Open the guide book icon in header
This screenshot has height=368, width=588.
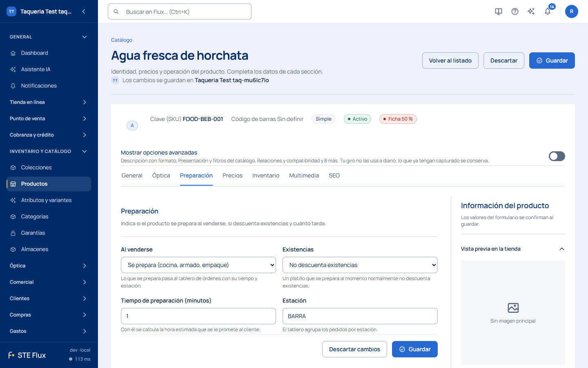pos(499,11)
